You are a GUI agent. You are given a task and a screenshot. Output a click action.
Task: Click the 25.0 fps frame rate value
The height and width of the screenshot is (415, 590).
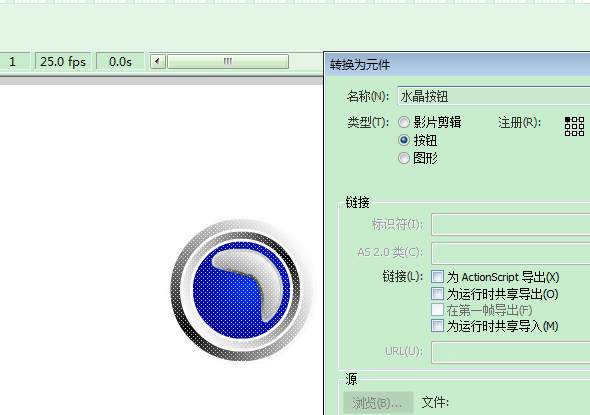coord(63,62)
